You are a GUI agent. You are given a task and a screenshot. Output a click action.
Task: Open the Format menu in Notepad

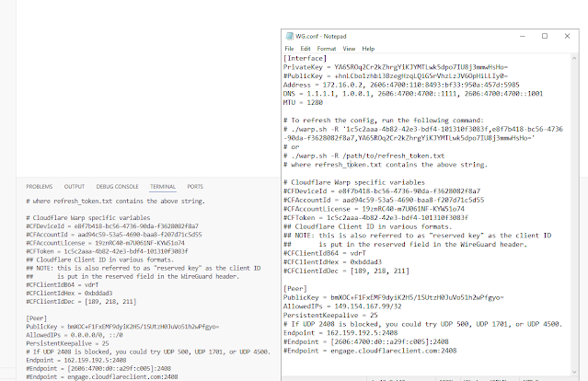(327, 49)
